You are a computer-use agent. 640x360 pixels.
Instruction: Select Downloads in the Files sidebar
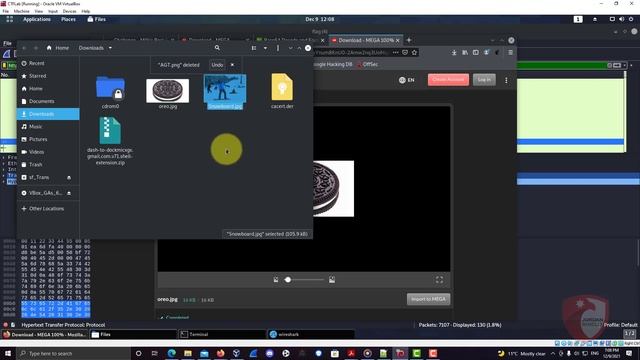pyautogui.click(x=48, y=114)
